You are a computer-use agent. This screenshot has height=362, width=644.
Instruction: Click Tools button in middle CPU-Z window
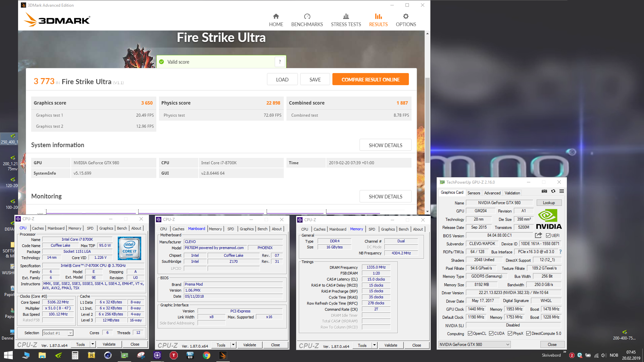[x=221, y=345]
